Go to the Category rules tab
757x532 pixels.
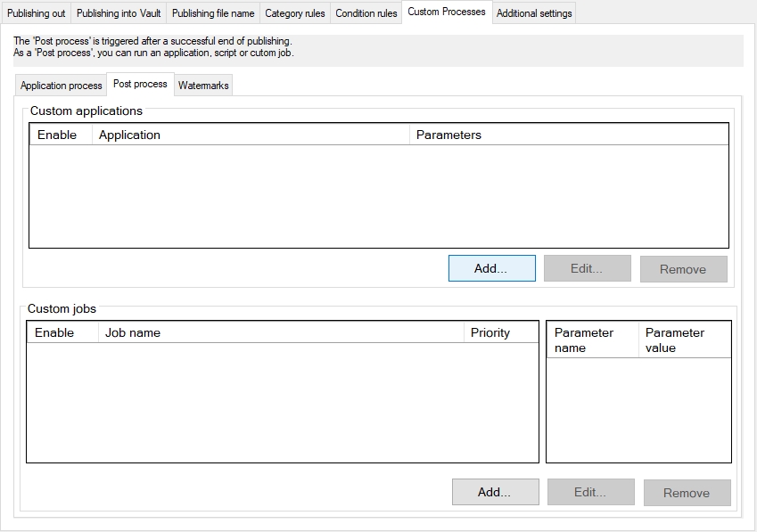click(x=295, y=13)
